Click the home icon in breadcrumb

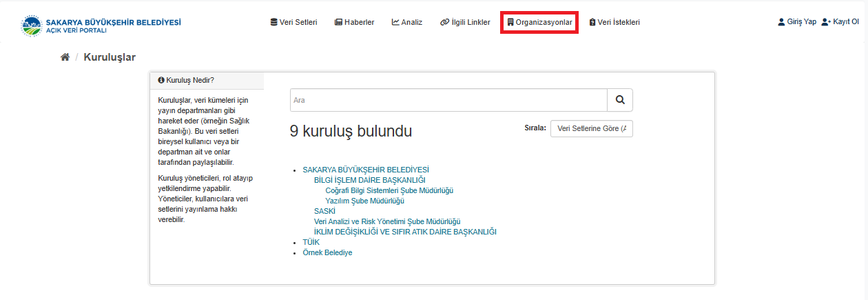[x=65, y=57]
